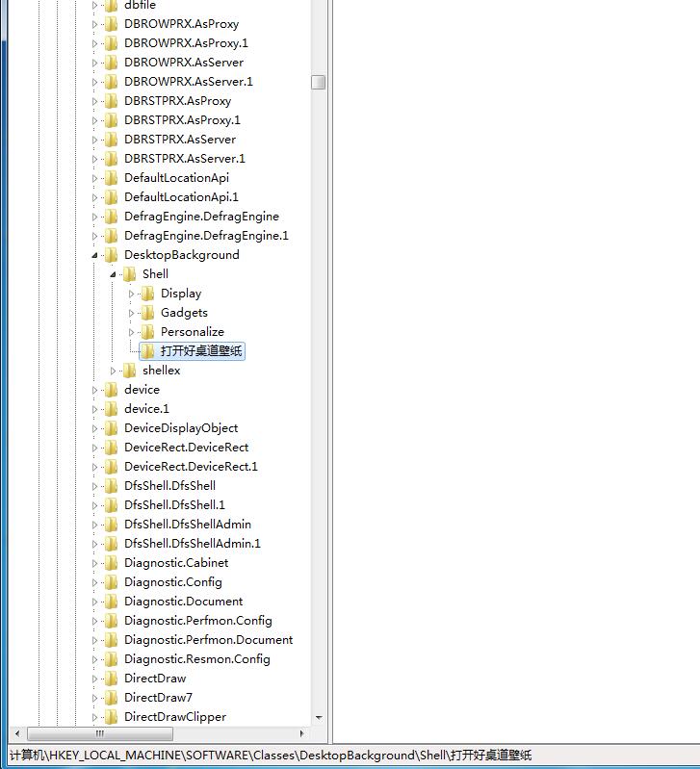Select the DBRSTPRX.AsServer.1 key
The width and height of the screenshot is (700, 769).
pyautogui.click(x=185, y=159)
